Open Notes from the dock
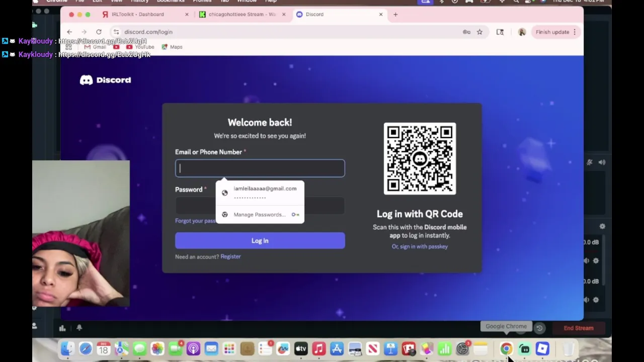 (480, 348)
